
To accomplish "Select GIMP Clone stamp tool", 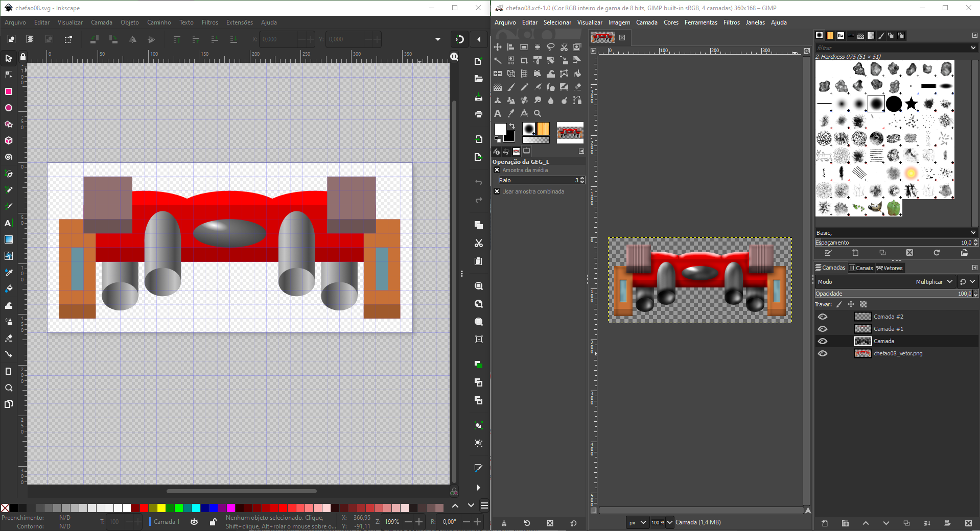I will (498, 100).
